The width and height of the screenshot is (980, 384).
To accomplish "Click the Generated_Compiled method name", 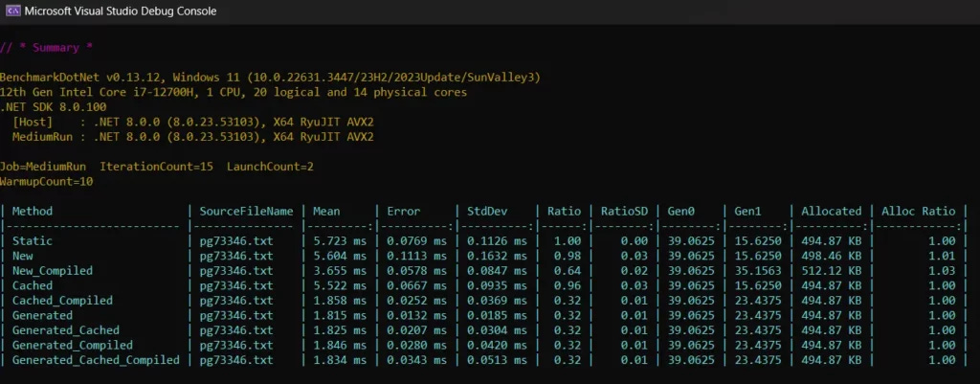I will pyautogui.click(x=73, y=346).
